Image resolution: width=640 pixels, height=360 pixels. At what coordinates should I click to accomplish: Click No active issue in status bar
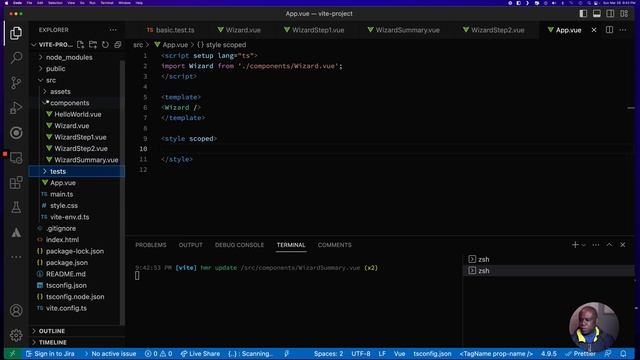coord(110,354)
